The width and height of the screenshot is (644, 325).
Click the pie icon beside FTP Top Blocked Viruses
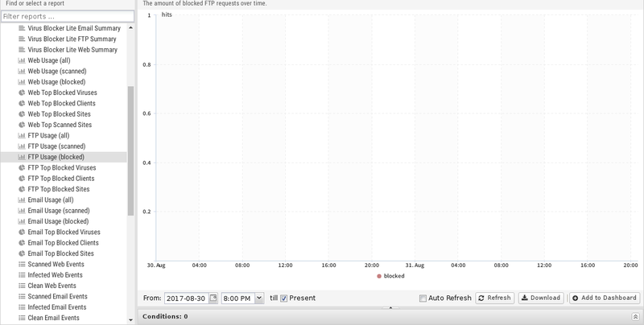coord(22,168)
